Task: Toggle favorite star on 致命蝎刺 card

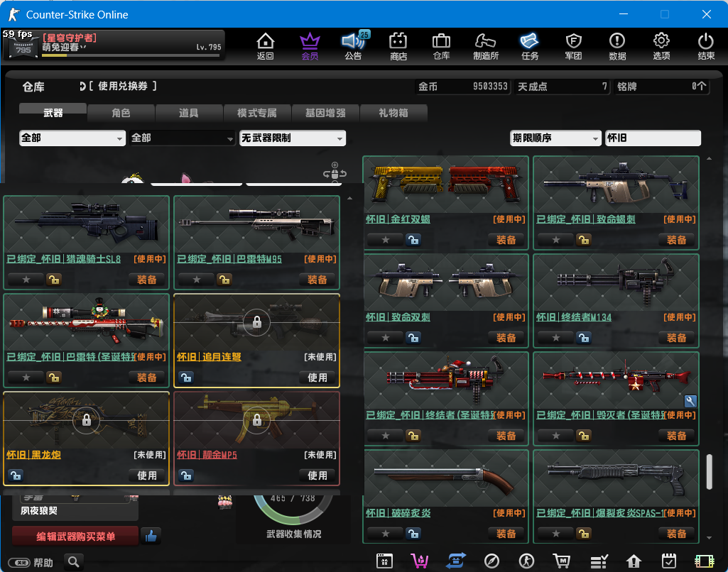Action: pos(555,240)
